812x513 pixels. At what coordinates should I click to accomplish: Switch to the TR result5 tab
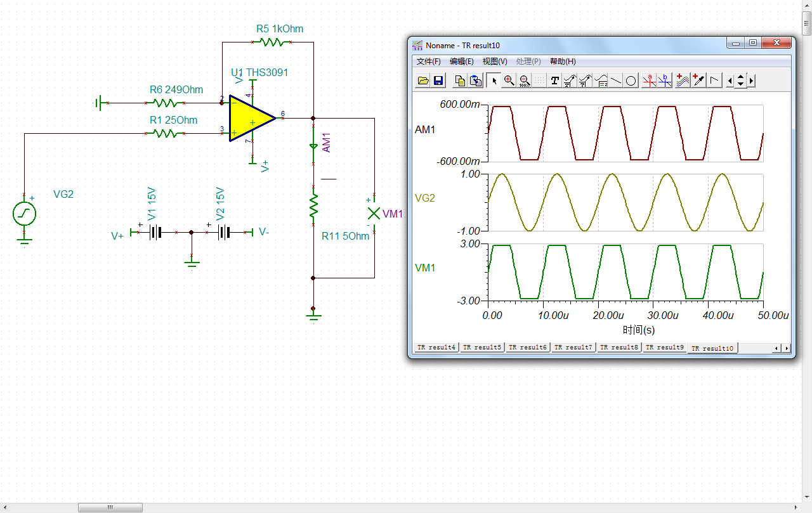tap(482, 347)
